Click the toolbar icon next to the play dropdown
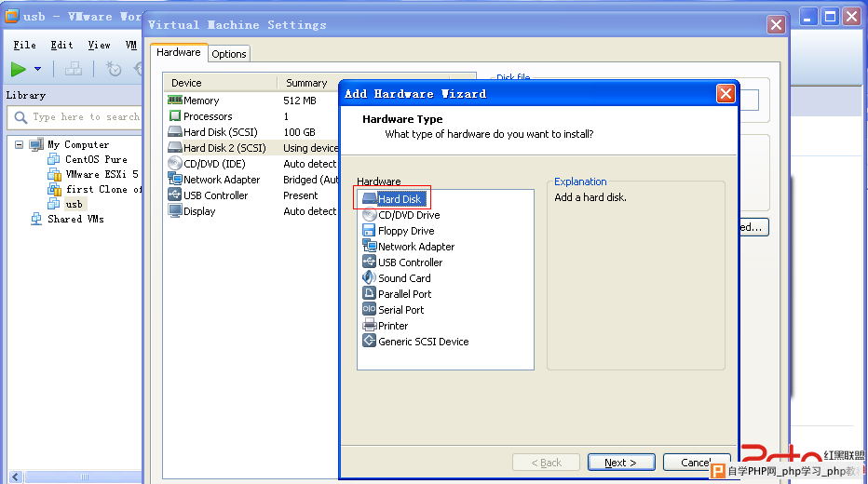The height and width of the screenshot is (484, 868). (x=73, y=69)
